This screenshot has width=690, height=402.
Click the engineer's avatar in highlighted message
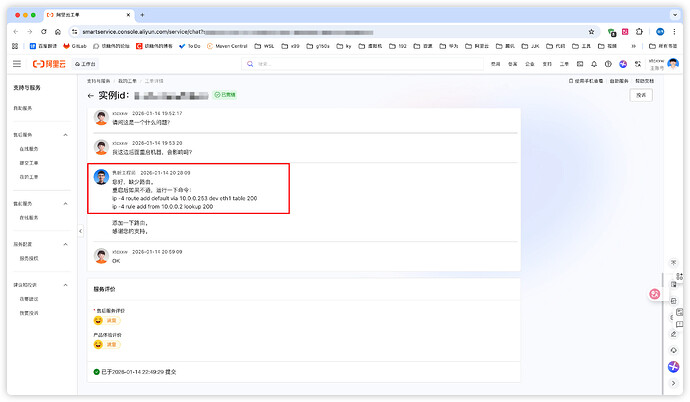tap(101, 177)
